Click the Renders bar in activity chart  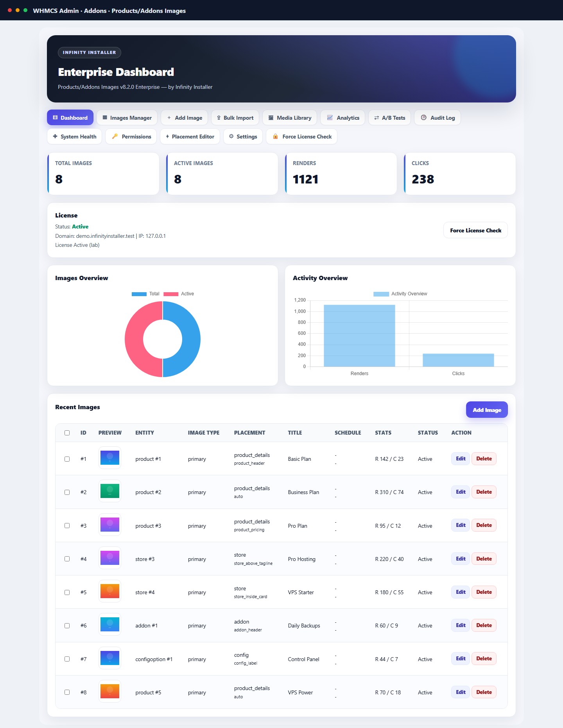point(359,336)
